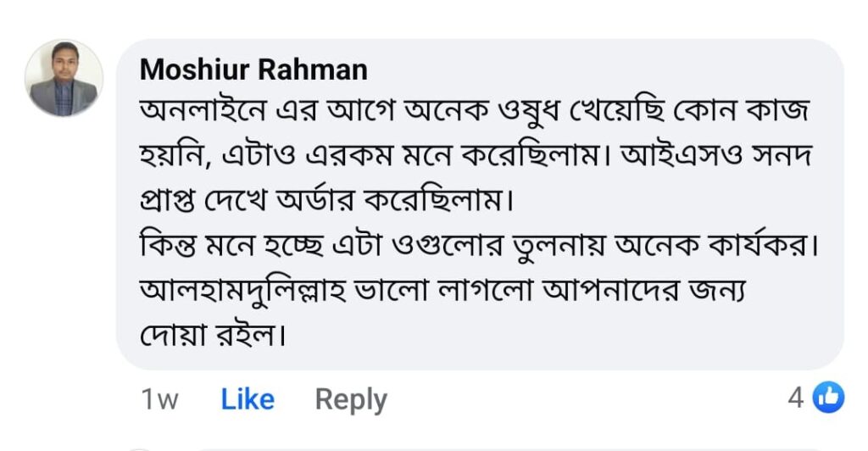This screenshot has height=451, width=868.
Task: Click Moshiur Rahman's profile picture
Action: coord(64,79)
